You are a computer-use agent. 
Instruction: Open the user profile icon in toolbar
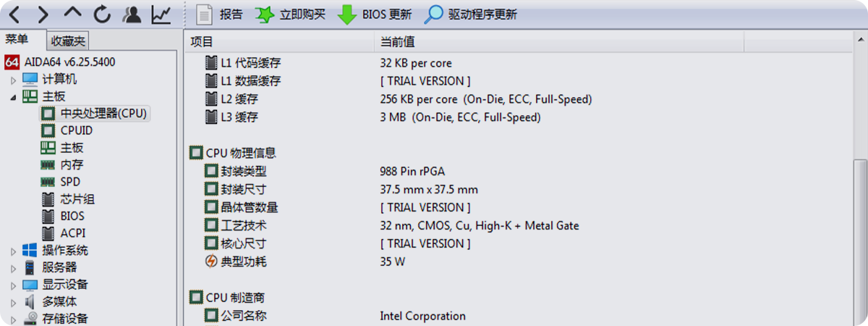point(132,14)
